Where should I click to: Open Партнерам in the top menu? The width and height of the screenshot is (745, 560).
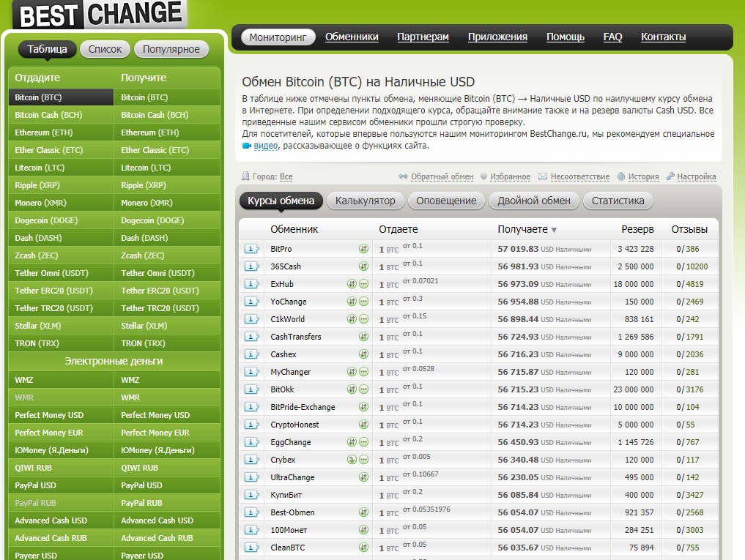pos(423,37)
